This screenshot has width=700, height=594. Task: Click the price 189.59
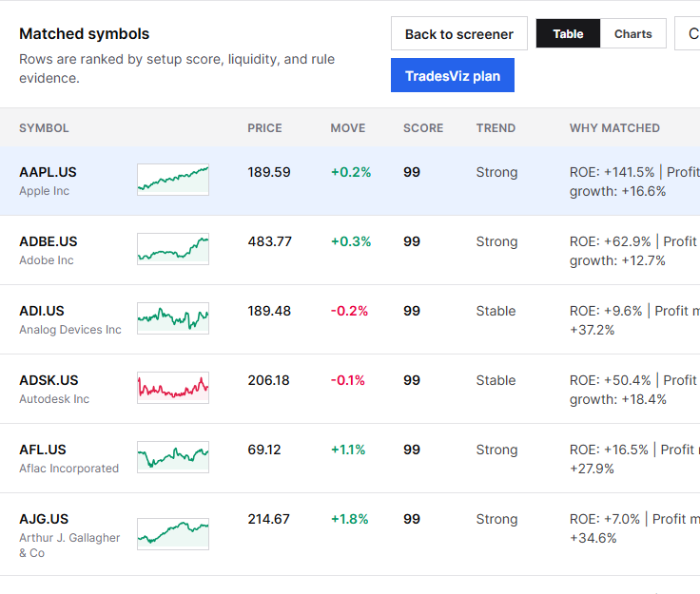coord(269,172)
